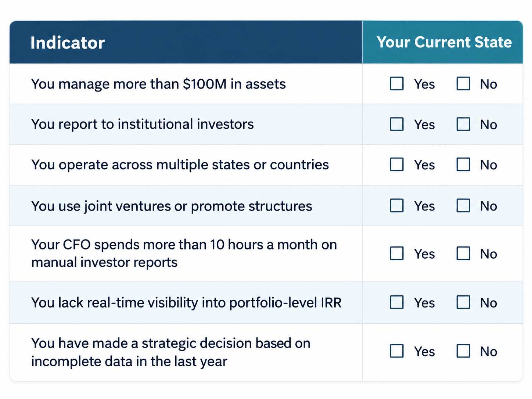Select No for operating across multiple states
The image size is (532, 399).
(x=463, y=165)
